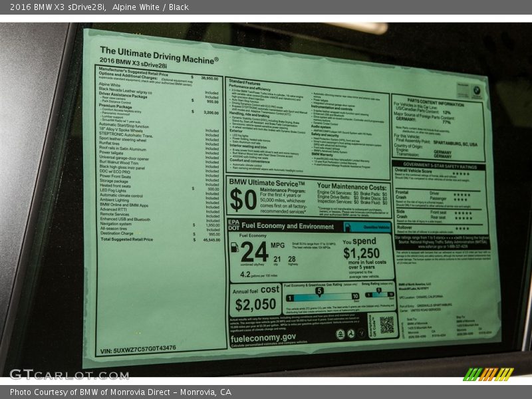Click the 'Parts Content Information' section header
This screenshot has width=532, height=399.
[436, 102]
